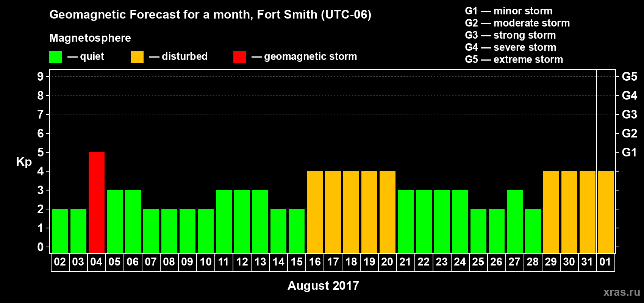Click the green bar for day 06
This screenshot has height=303, width=644.
pos(133,221)
